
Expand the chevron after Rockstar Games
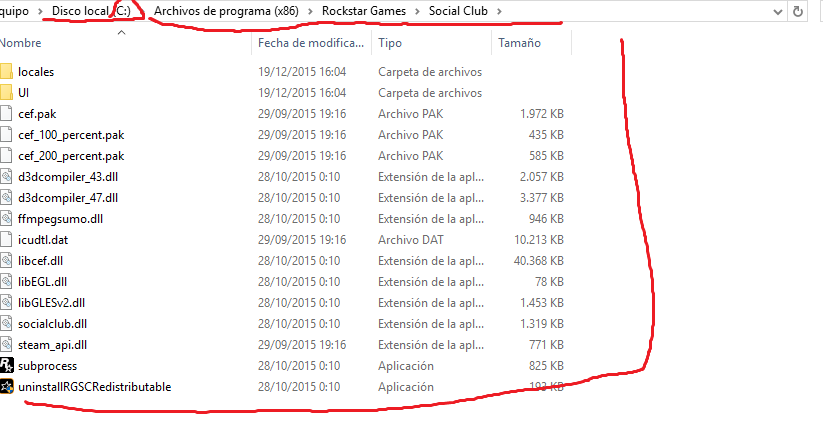(417, 11)
